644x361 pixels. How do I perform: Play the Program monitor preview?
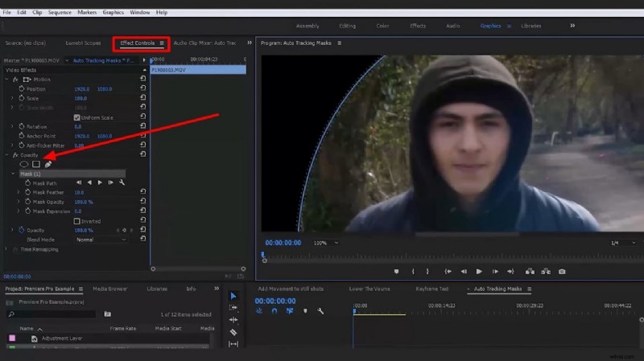click(x=479, y=272)
